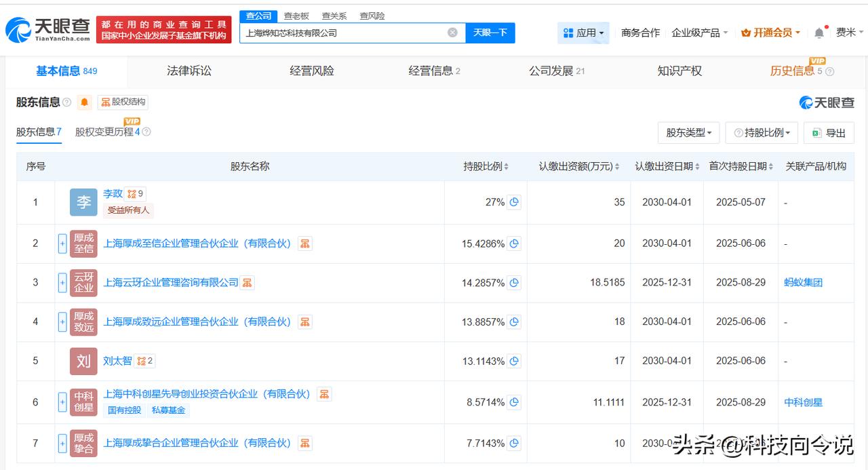Select the 查风险 search mode

click(x=372, y=16)
